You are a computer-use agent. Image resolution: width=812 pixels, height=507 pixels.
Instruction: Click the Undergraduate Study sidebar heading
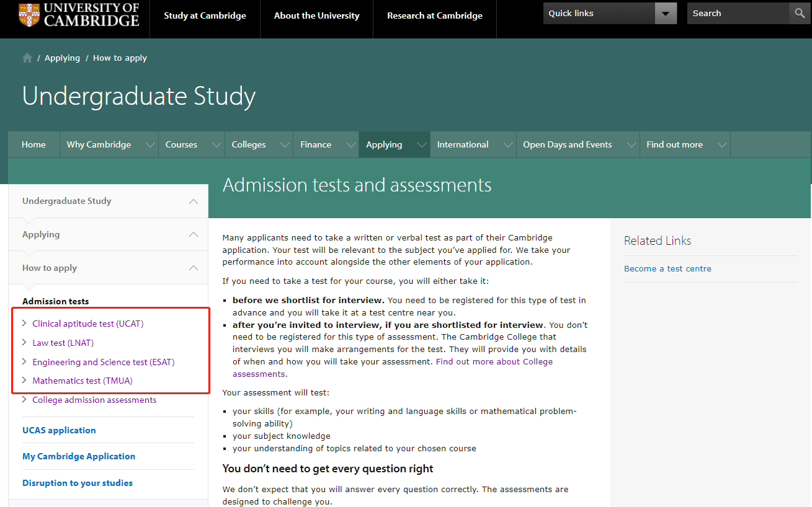click(x=67, y=201)
